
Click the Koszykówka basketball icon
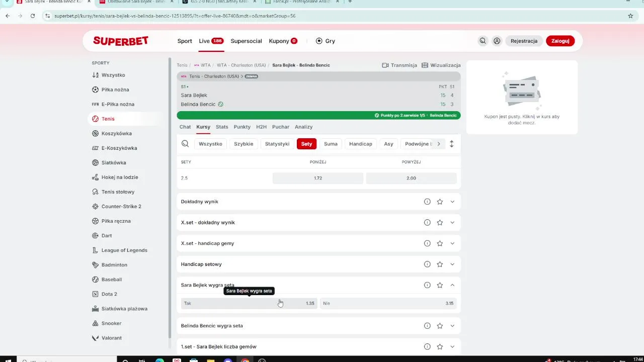click(x=96, y=133)
